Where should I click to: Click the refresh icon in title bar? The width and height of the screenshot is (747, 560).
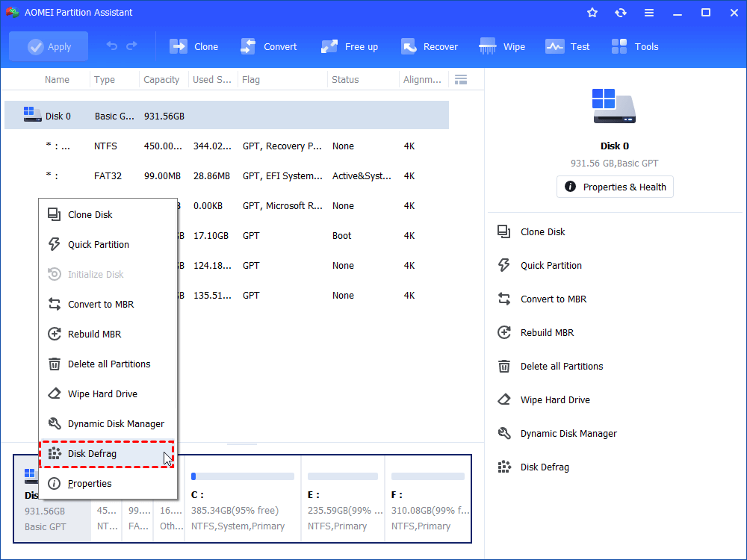(620, 13)
